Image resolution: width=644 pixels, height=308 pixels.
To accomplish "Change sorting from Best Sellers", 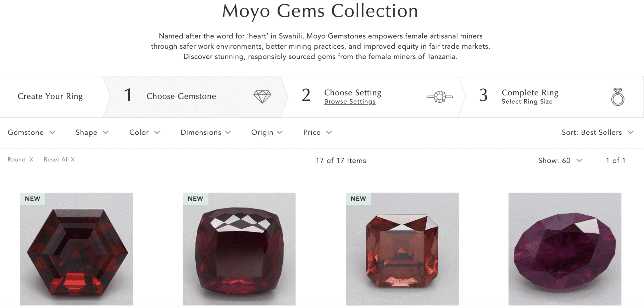I will click(597, 132).
